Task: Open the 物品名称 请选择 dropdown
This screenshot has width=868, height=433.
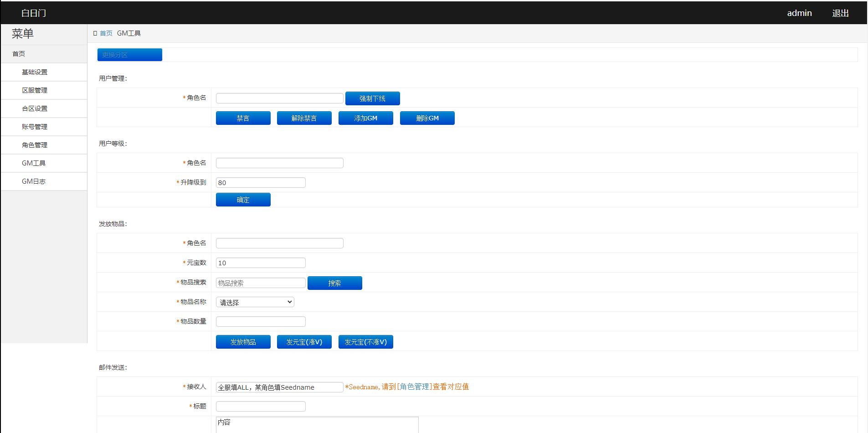Action: point(255,301)
